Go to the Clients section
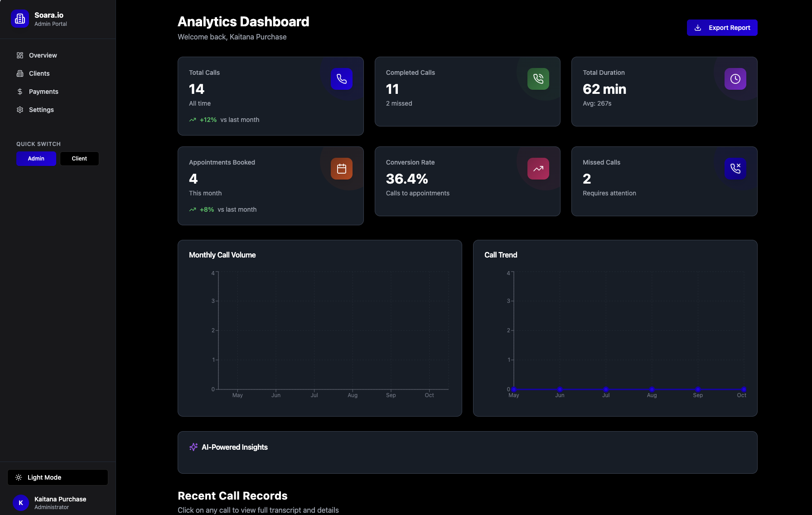The height and width of the screenshot is (515, 812). click(x=39, y=73)
